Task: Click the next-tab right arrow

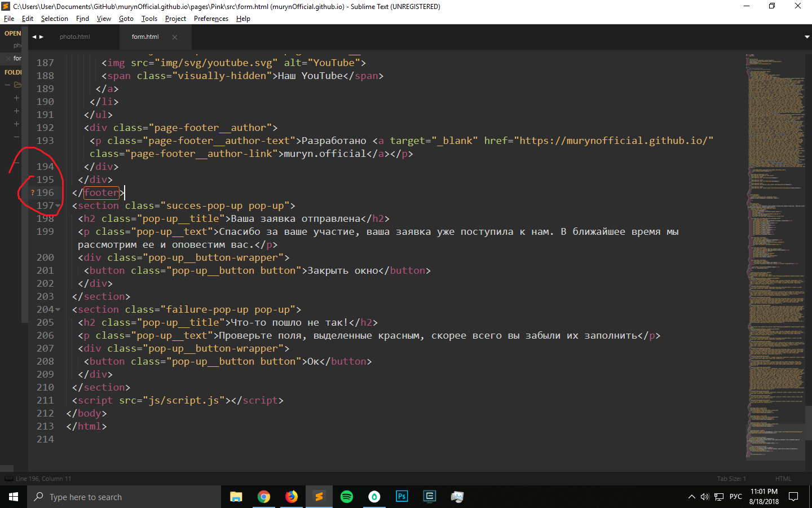Action: pyautogui.click(x=41, y=37)
